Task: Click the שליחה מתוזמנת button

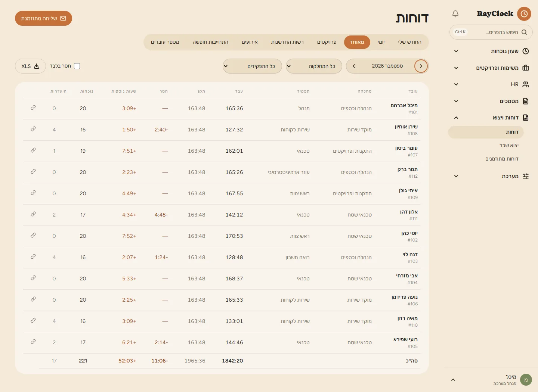Action: [x=43, y=18]
